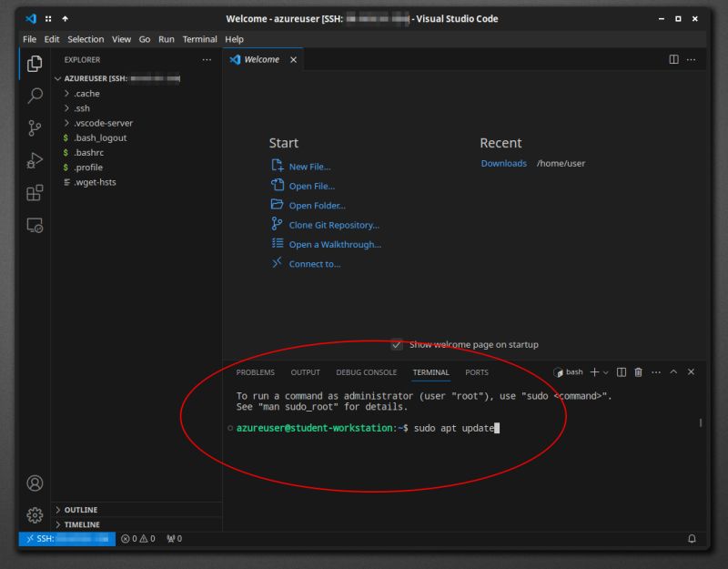The height and width of the screenshot is (569, 728).
Task: Click the SSH remote indicator in status bar
Action: tap(67, 539)
